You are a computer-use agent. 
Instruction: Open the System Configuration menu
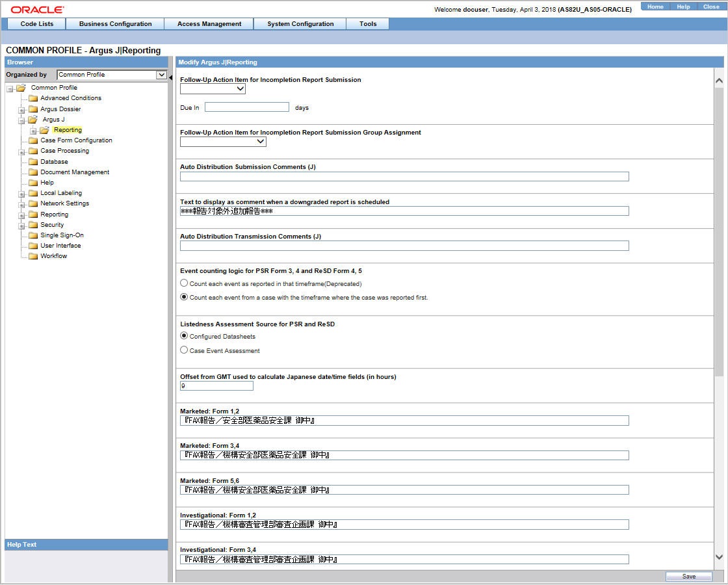pos(300,23)
